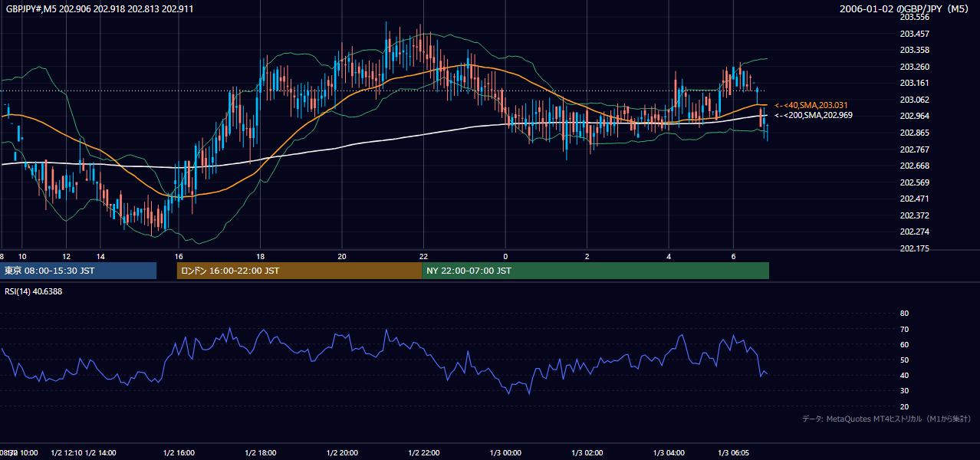Click the '1/2 14:00' bottom time label
The image size is (980, 460).
pos(100,453)
